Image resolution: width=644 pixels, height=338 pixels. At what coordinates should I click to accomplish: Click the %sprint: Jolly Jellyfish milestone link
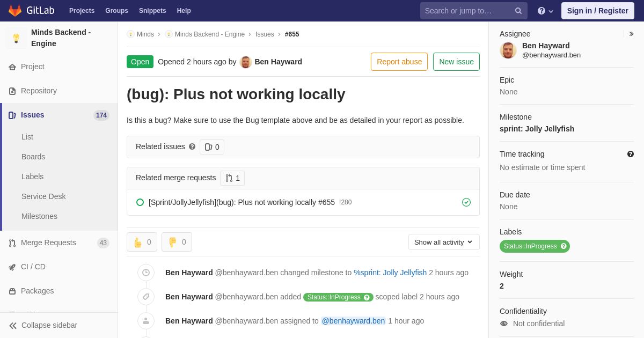pos(390,273)
